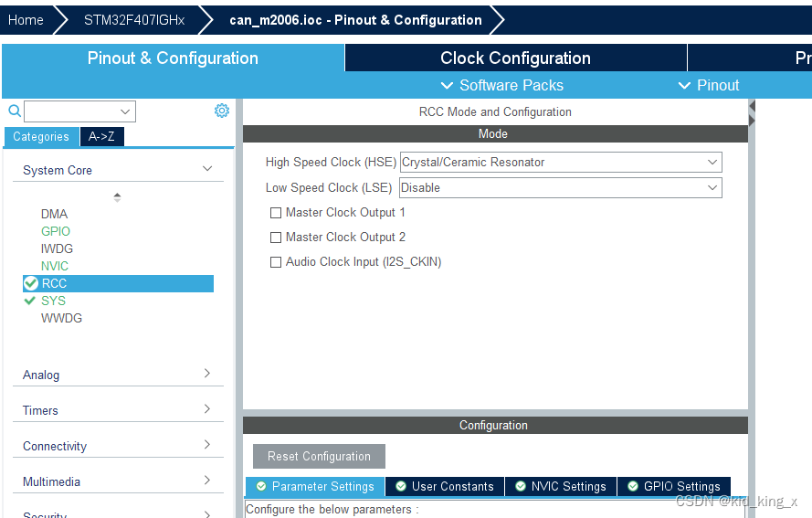Select SYS in System Core list
The height and width of the screenshot is (518, 812).
(x=53, y=301)
